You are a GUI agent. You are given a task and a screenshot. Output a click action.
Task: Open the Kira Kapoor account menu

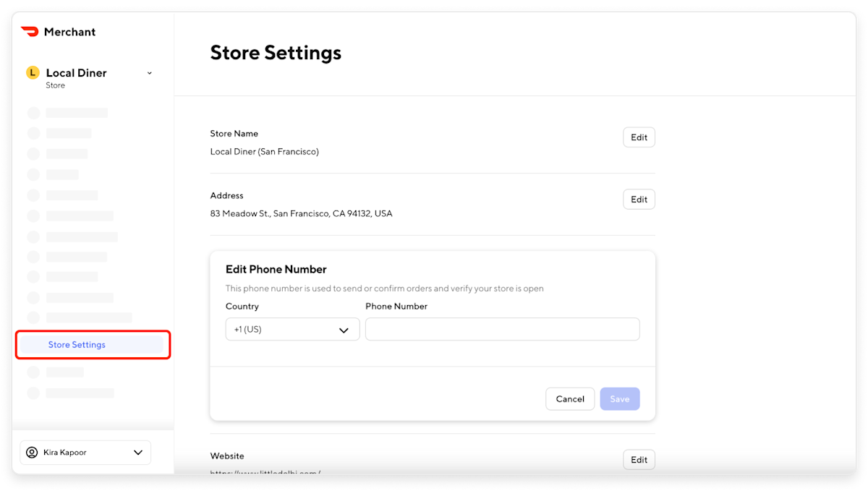(85, 453)
